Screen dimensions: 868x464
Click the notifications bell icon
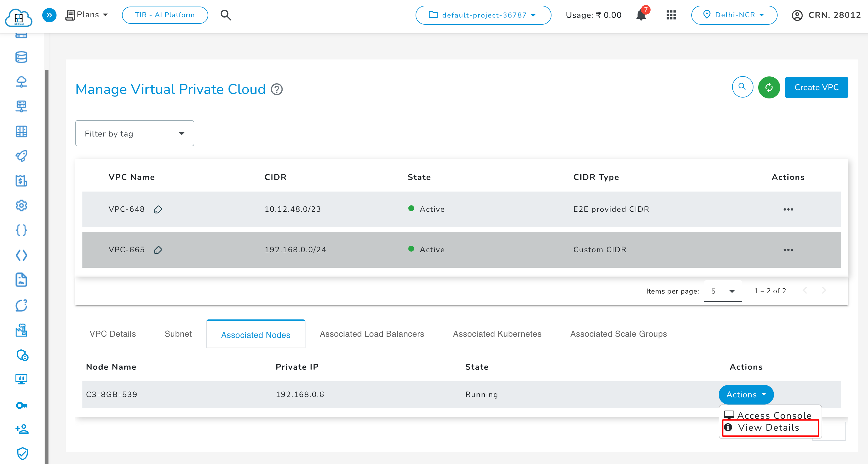641,15
